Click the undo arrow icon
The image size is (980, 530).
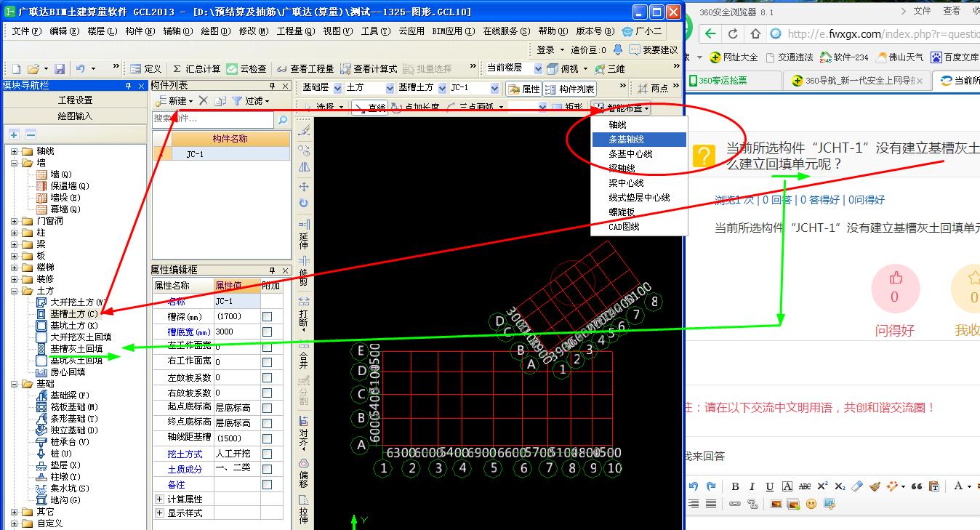tap(80, 68)
